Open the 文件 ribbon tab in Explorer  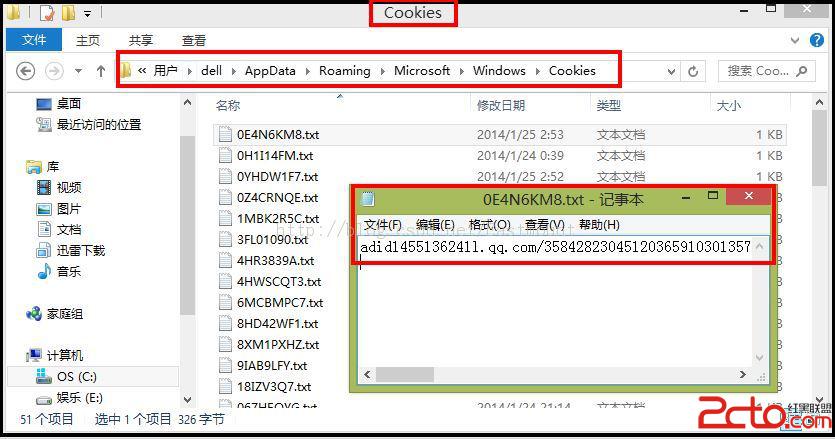(34, 40)
